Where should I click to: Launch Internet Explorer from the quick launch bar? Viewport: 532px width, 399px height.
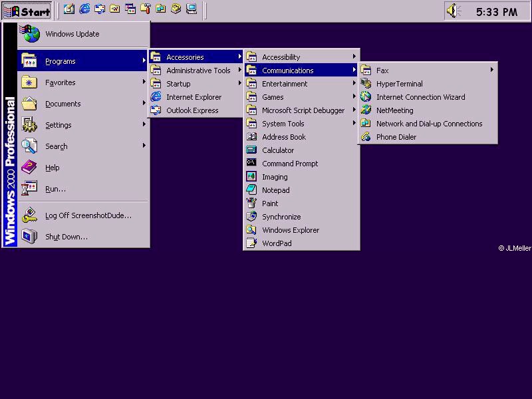click(84, 9)
